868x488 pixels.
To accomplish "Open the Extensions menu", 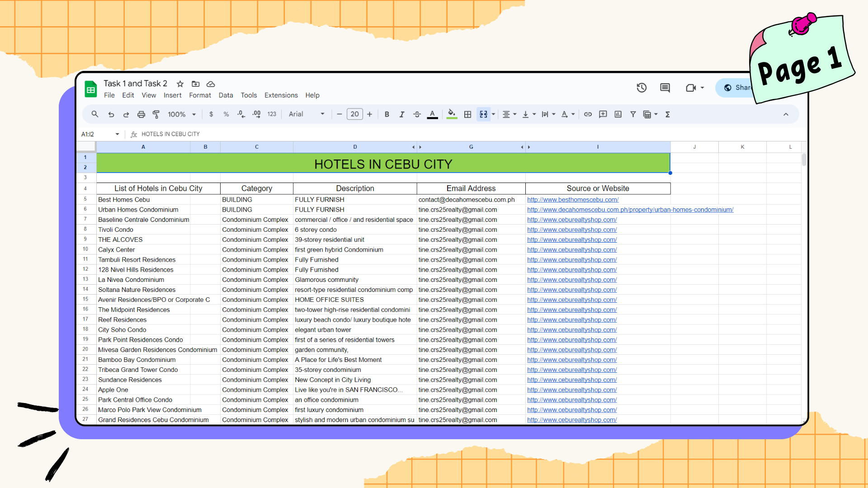I will (x=281, y=95).
